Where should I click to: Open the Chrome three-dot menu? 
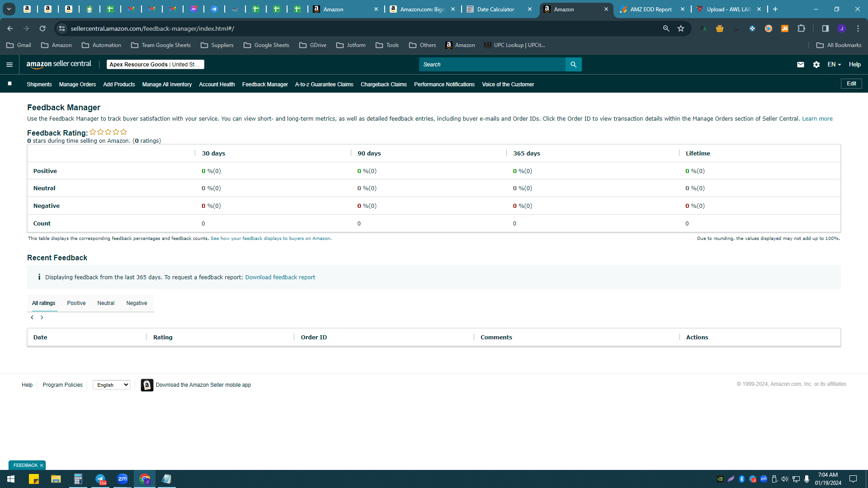click(858, 28)
